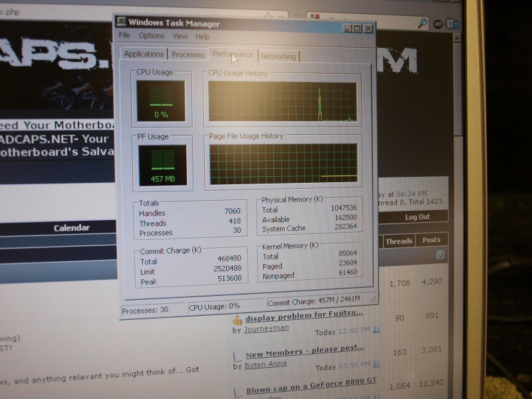532x399 pixels.
Task: Click Kernel Memory Paged 23604
Action: (348, 263)
